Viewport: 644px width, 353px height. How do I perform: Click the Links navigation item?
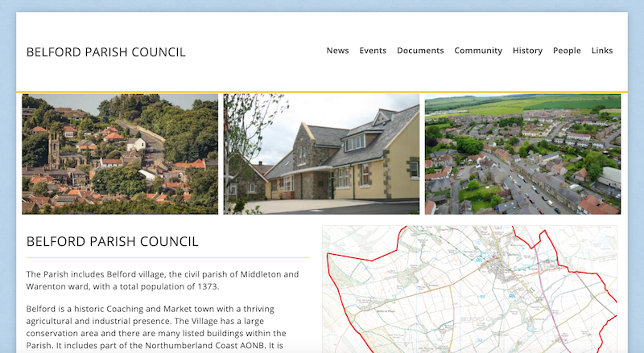click(602, 51)
